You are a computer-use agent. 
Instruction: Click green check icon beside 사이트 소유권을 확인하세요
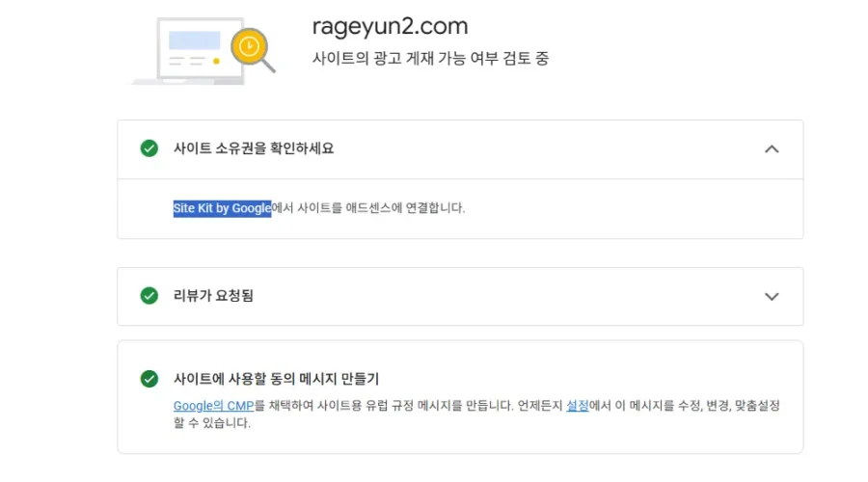tap(149, 148)
